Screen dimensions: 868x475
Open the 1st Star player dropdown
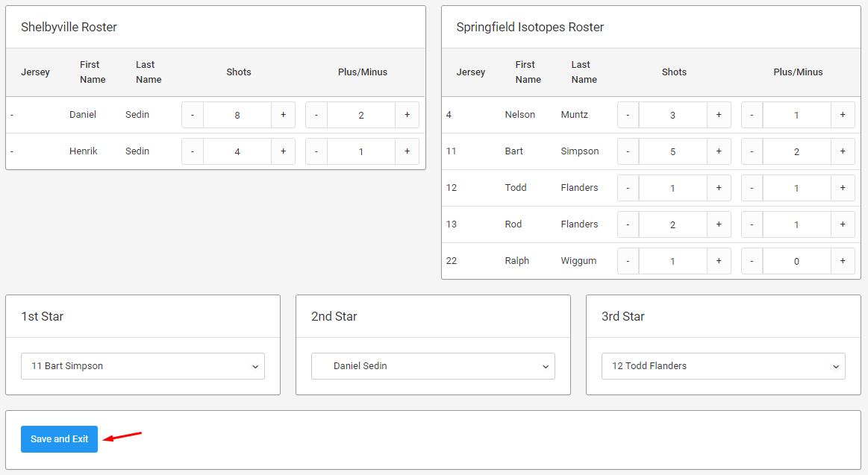click(x=143, y=366)
